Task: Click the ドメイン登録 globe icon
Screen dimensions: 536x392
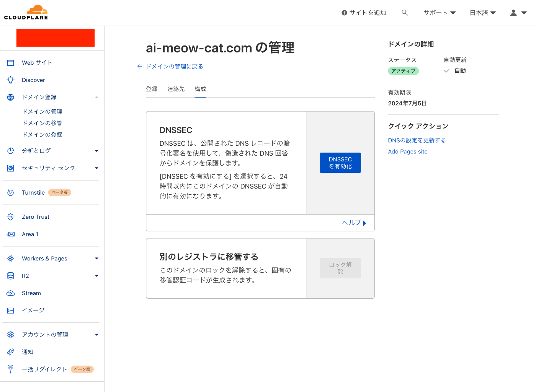Action: coord(11,97)
